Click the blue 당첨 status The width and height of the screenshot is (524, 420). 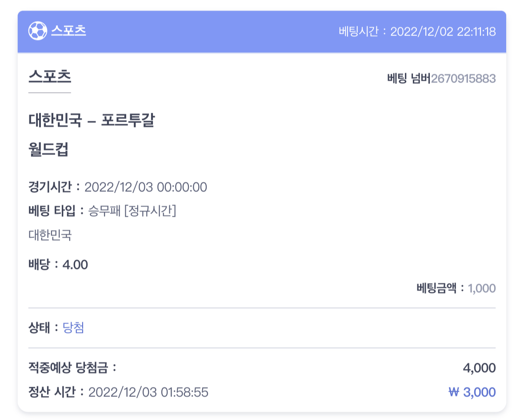click(x=73, y=328)
